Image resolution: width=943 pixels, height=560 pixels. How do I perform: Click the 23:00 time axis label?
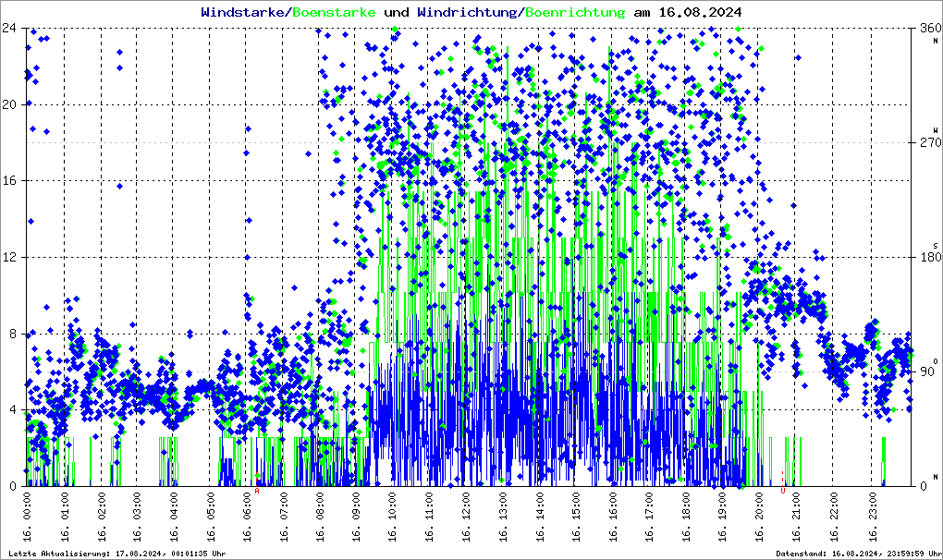[874, 517]
